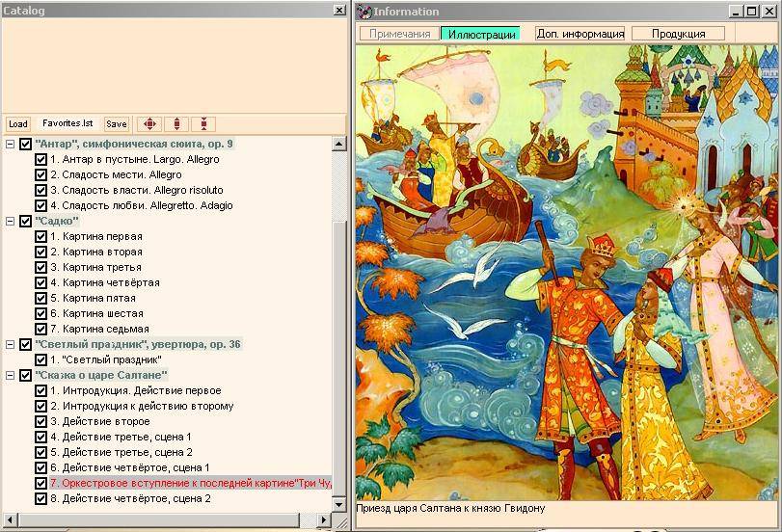The image size is (782, 532).
Task: Click catalog horizontal scrollbar left arrow
Action: pos(10,519)
